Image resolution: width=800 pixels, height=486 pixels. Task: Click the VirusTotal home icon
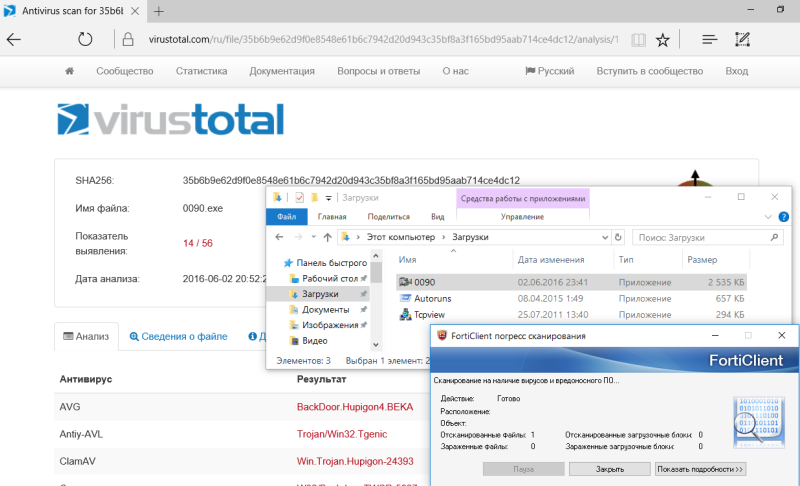click(x=69, y=71)
